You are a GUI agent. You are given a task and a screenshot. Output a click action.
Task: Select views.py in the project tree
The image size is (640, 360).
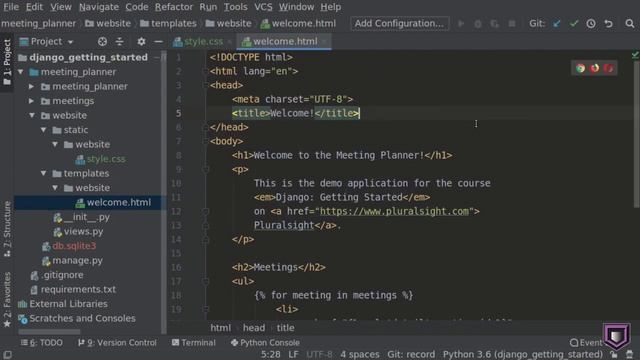point(78,231)
